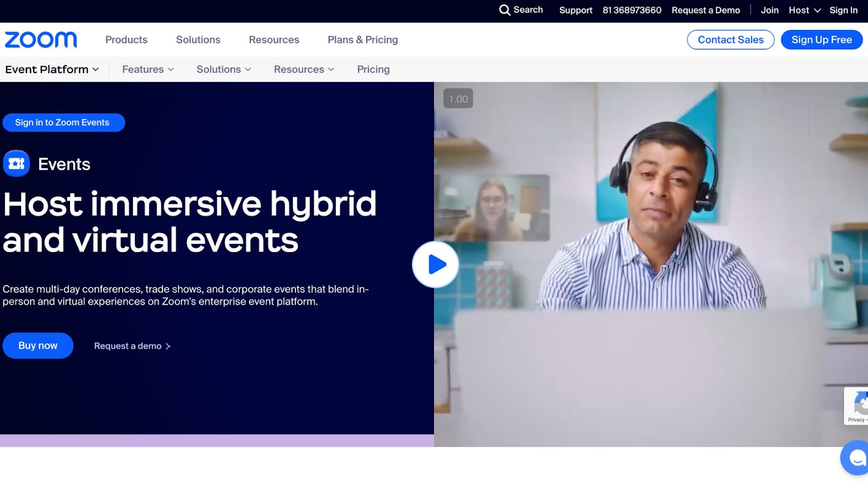This screenshot has height=488, width=868.
Task: Click the Buy now button
Action: [38, 345]
